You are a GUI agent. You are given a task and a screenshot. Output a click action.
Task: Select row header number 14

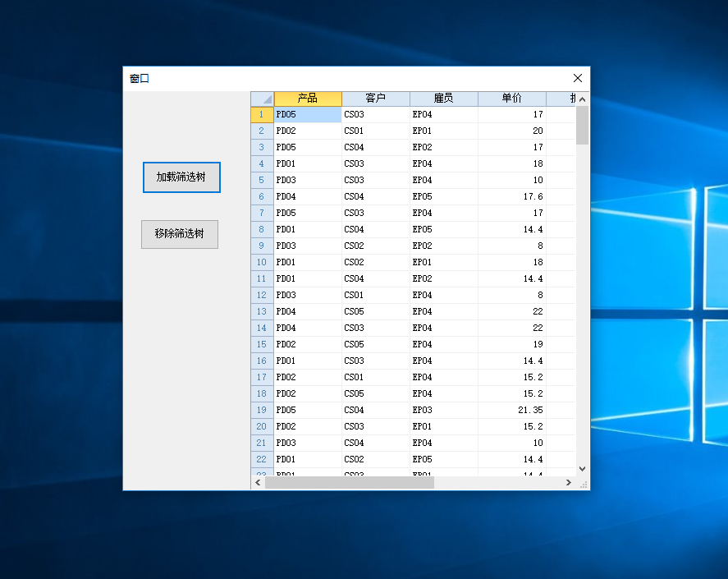(x=263, y=328)
